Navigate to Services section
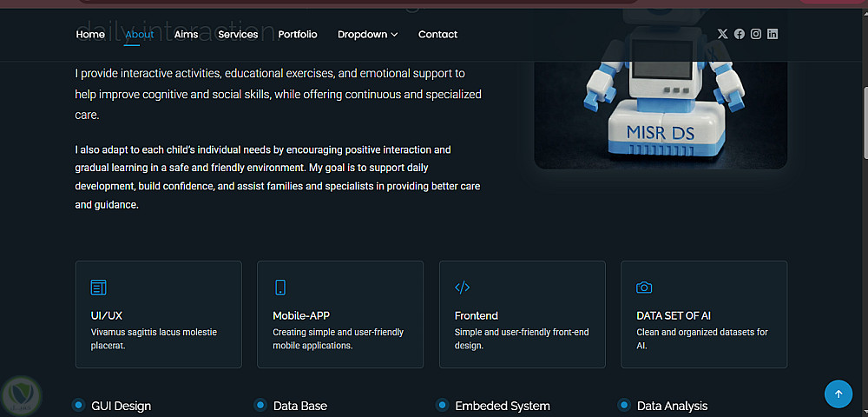 238,35
